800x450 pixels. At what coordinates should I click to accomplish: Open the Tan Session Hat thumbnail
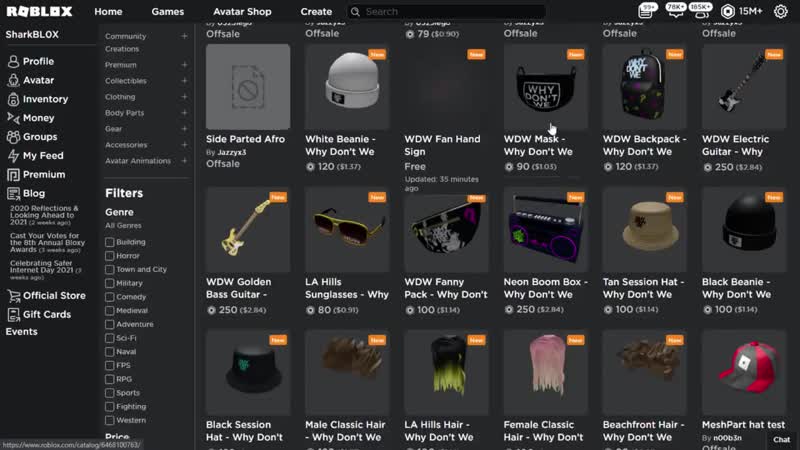(x=644, y=230)
